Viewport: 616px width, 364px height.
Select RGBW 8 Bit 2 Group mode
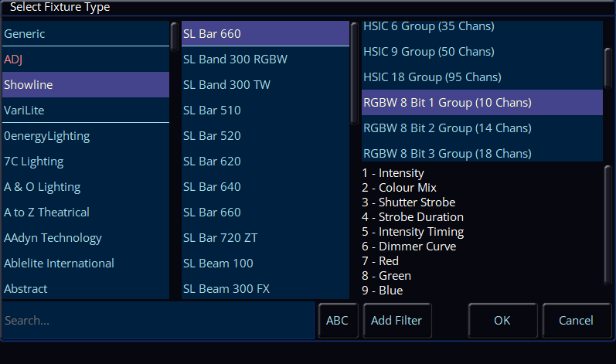[x=482, y=128]
